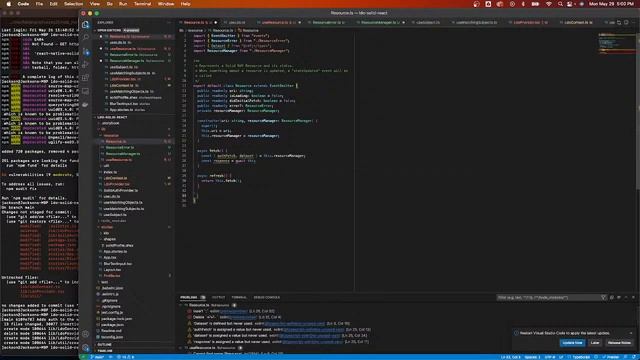Image resolution: width=640 pixels, height=360 pixels.
Task: Click the Release Notes button in the notification
Action: [x=619, y=343]
